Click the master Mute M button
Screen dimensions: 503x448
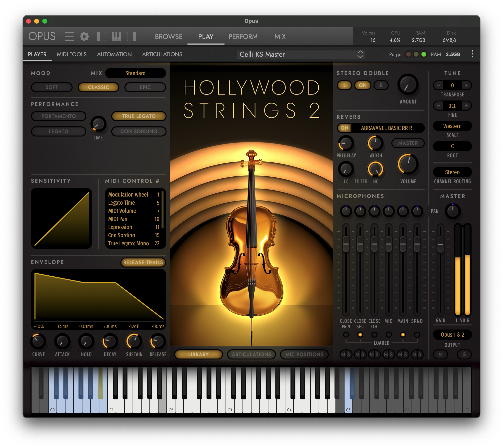tap(440, 354)
